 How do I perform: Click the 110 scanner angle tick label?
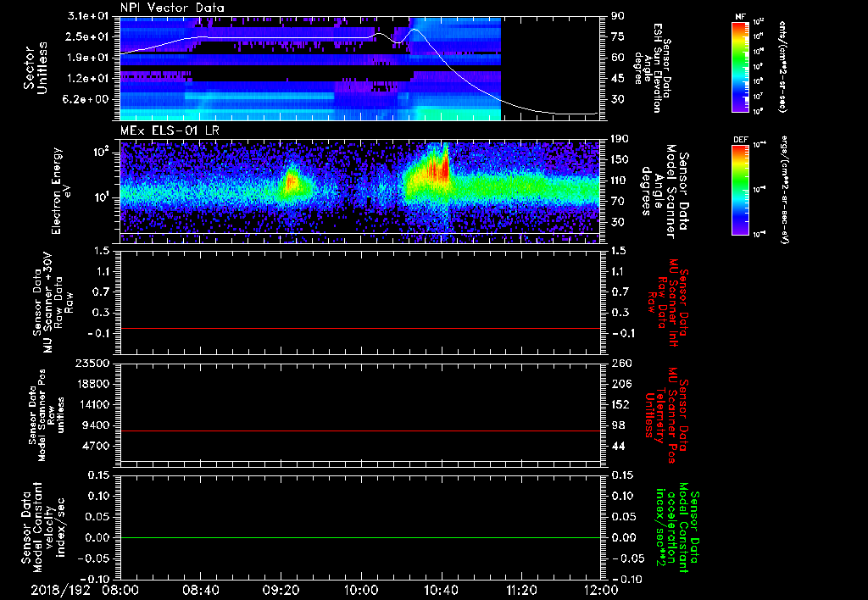click(620, 181)
